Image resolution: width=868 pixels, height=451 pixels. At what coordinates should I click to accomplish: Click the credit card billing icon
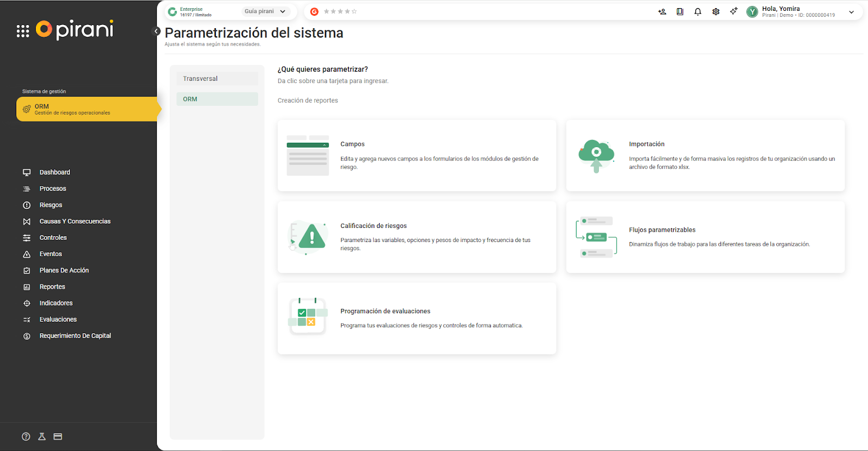pyautogui.click(x=58, y=436)
